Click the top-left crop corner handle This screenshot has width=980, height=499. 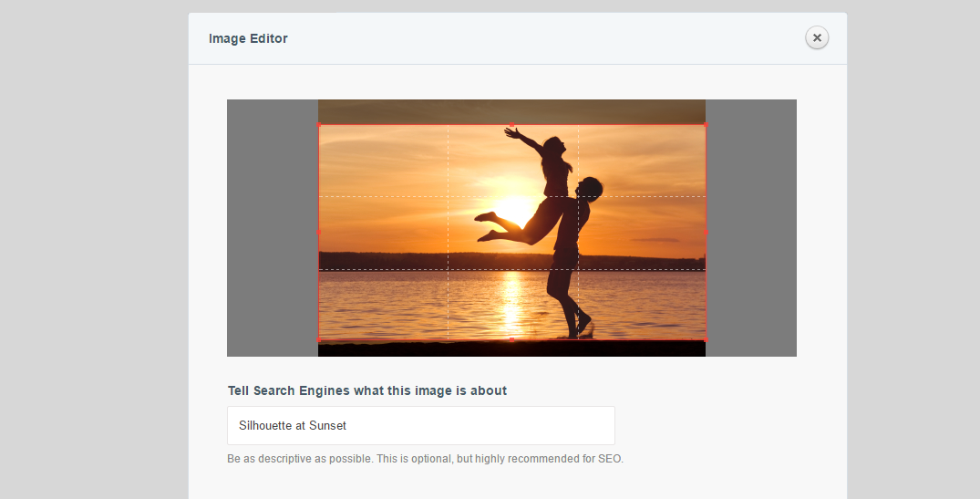[319, 124]
